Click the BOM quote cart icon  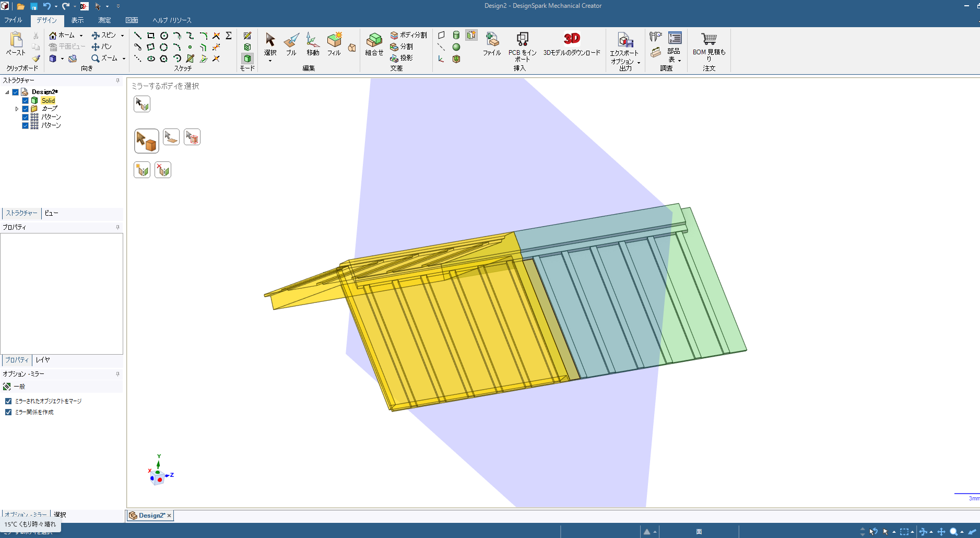pyautogui.click(x=709, y=39)
